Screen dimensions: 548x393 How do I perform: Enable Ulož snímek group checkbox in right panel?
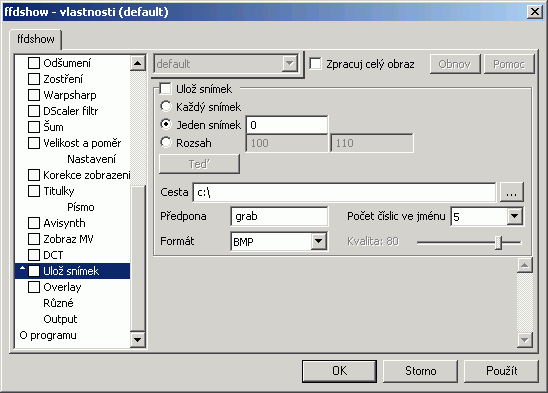click(165, 89)
